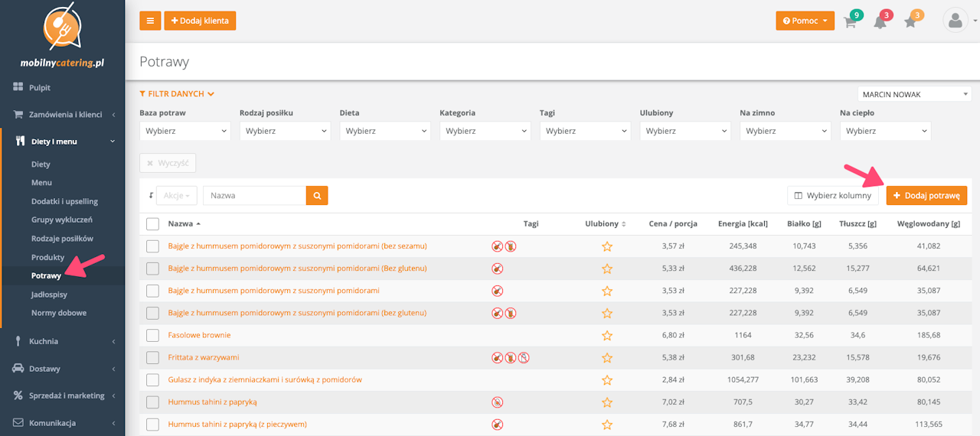Open the user profile avatar menu
980x436 pixels.
[955, 21]
